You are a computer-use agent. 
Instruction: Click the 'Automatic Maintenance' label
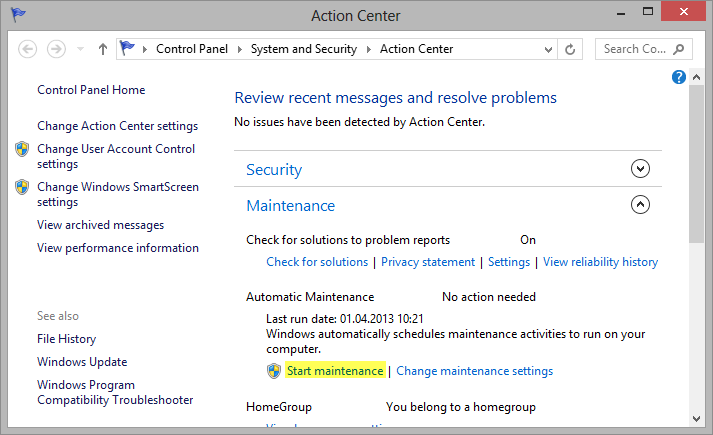pyautogui.click(x=310, y=297)
